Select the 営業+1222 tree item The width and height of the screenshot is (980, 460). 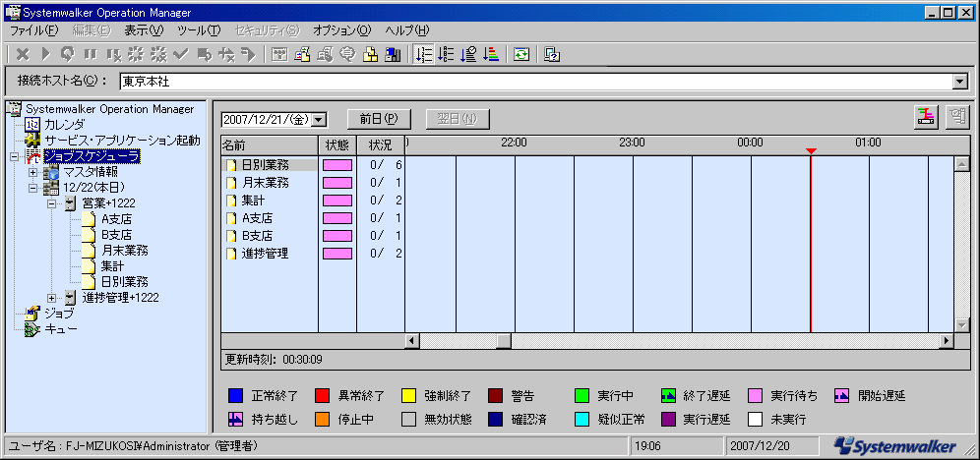tap(109, 203)
